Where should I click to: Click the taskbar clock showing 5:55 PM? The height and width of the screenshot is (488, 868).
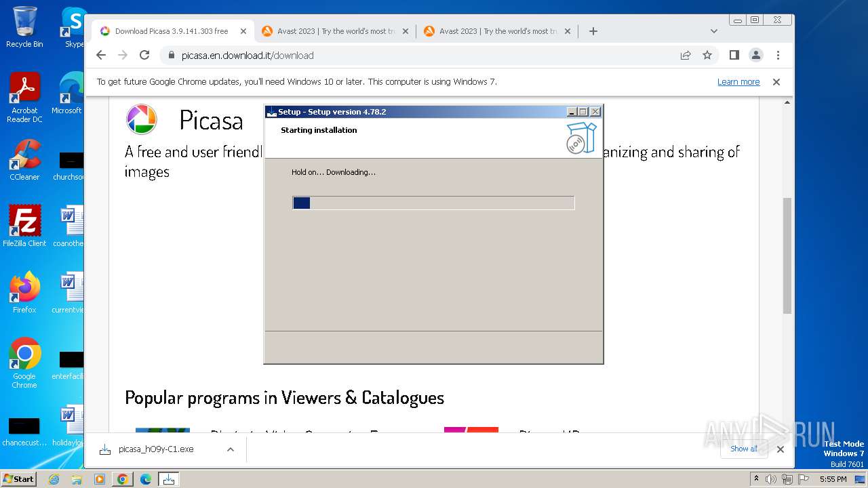coord(833,479)
